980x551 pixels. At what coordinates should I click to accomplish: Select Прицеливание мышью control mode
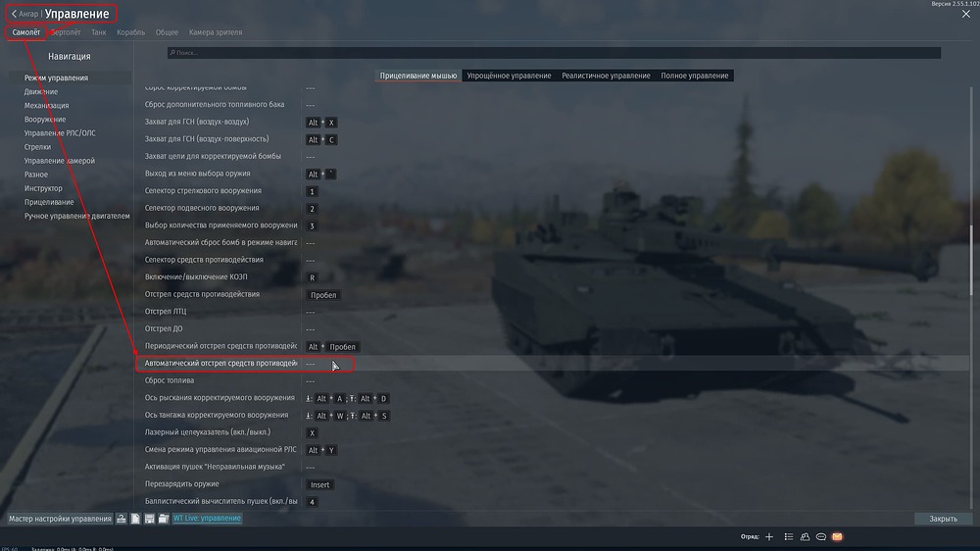coord(418,75)
